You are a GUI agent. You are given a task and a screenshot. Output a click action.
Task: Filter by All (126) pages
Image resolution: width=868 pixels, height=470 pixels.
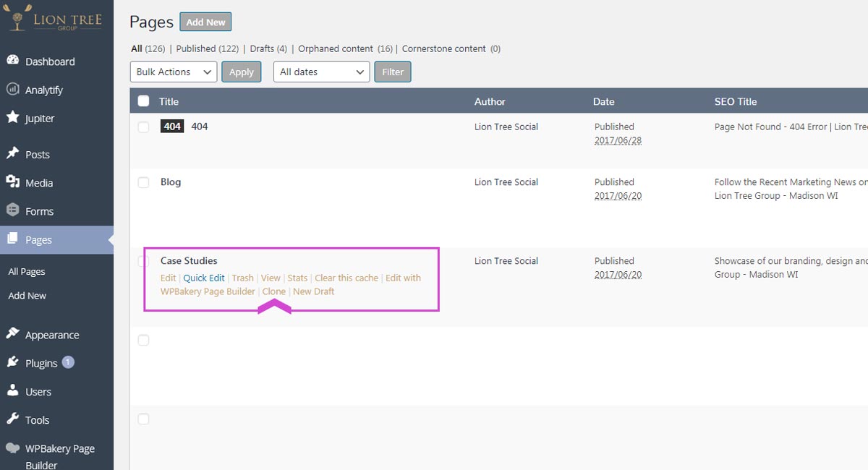pos(148,48)
